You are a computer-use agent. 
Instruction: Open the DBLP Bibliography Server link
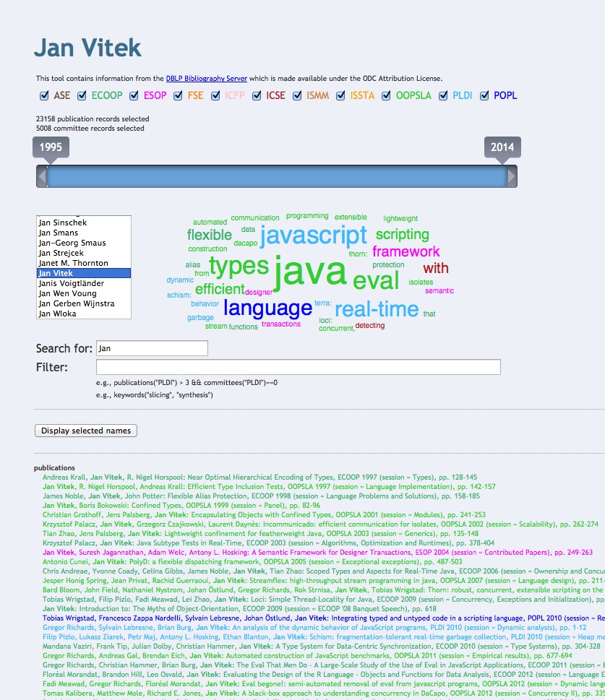[207, 79]
